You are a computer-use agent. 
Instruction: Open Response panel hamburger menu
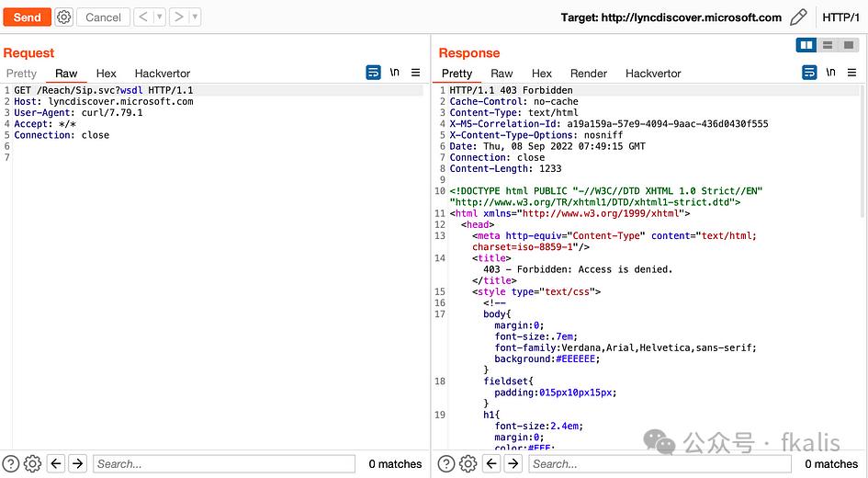(852, 72)
